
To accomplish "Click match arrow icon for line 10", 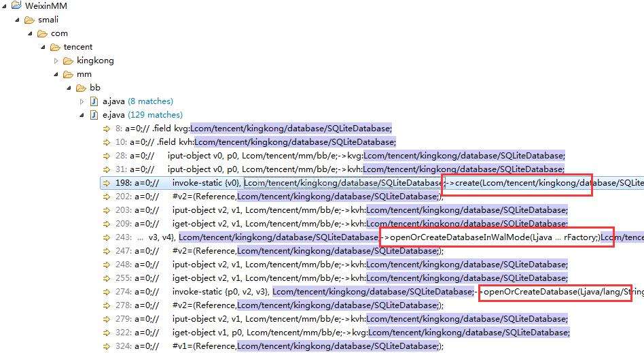I will coord(107,142).
